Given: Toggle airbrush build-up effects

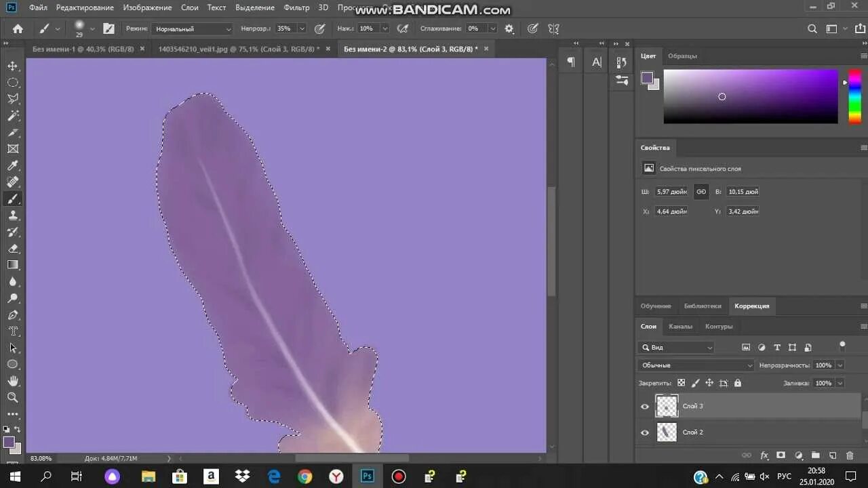Looking at the screenshot, I should pyautogui.click(x=403, y=28).
